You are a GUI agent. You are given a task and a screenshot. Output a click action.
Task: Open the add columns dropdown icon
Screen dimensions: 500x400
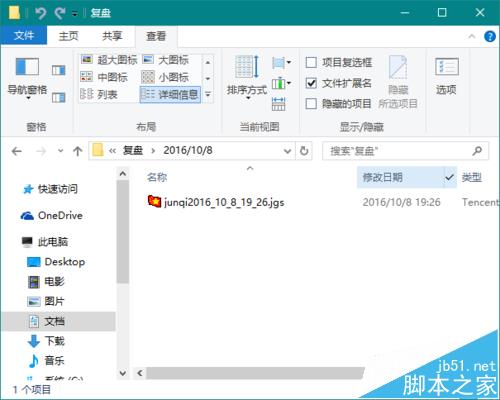click(281, 83)
